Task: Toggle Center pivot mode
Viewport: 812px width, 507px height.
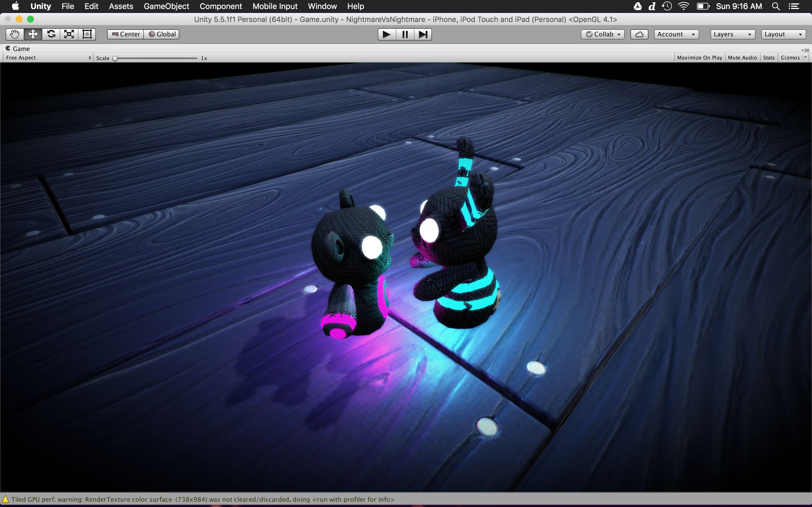Action: [x=125, y=34]
